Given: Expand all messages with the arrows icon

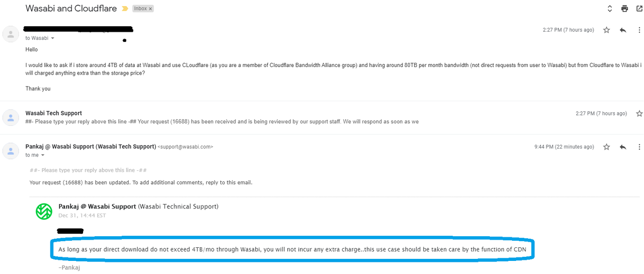Looking at the screenshot, I should click(610, 9).
